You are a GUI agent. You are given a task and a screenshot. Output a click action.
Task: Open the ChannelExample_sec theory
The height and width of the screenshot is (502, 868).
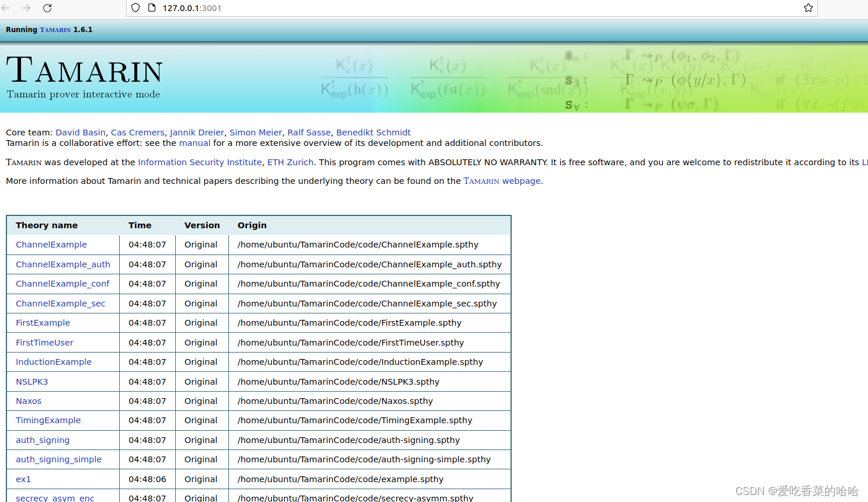click(x=61, y=304)
